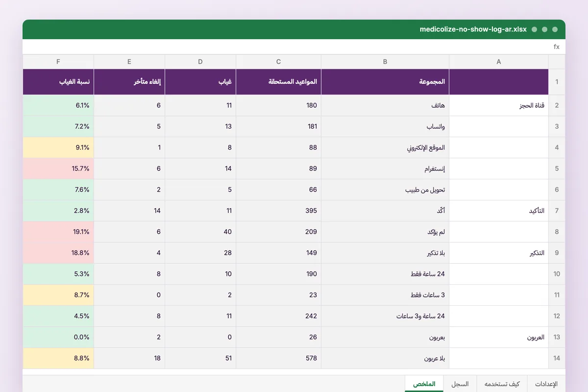Click the نسبة الغياب header cell
Viewport: 588px width, 392px height.
pyautogui.click(x=58, y=82)
